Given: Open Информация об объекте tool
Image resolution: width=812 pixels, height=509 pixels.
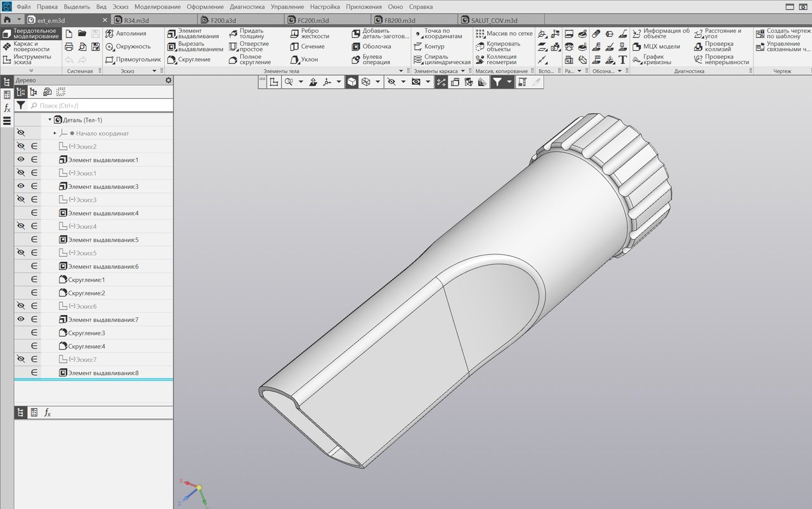Looking at the screenshot, I should [661, 33].
